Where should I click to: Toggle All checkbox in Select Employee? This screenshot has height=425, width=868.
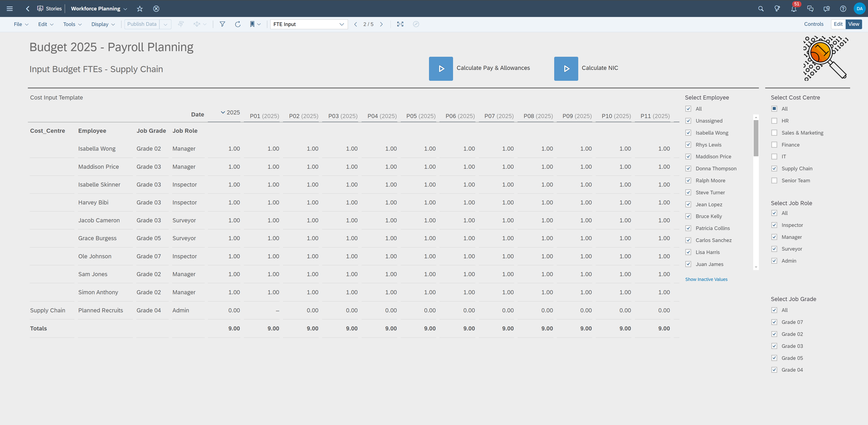click(688, 109)
